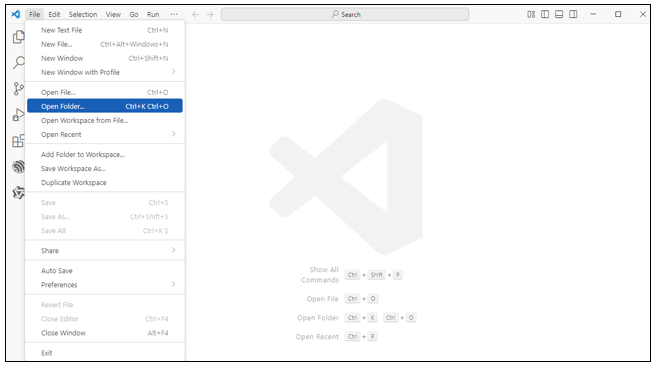Open the Extensions view icon
Viewport: 656px width, 367px height.
(18, 141)
